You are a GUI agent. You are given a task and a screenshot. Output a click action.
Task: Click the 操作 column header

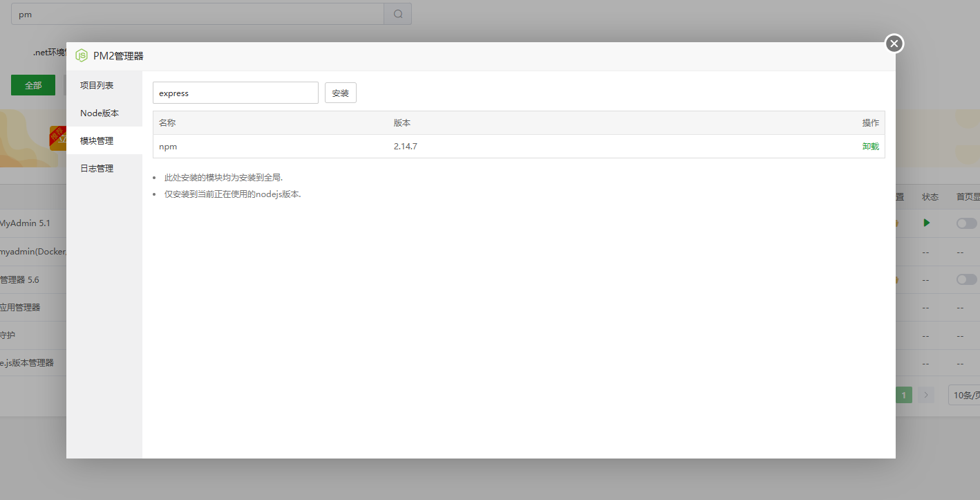[871, 123]
